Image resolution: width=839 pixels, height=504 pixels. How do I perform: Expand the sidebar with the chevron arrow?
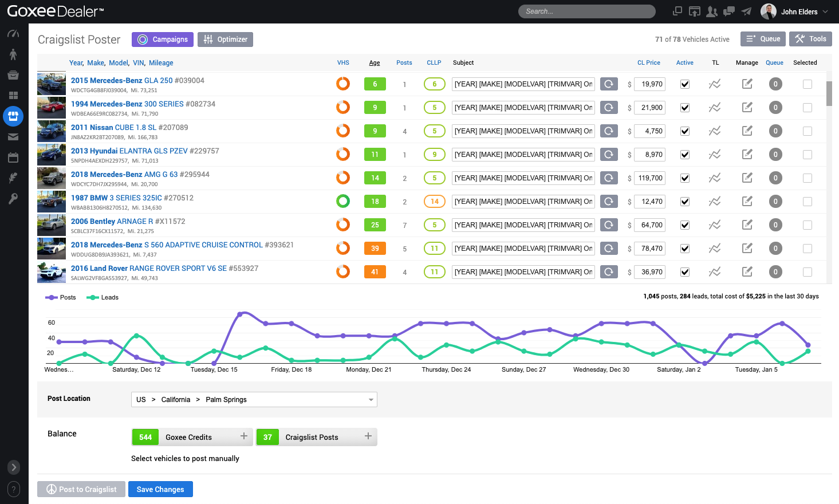[x=14, y=467]
